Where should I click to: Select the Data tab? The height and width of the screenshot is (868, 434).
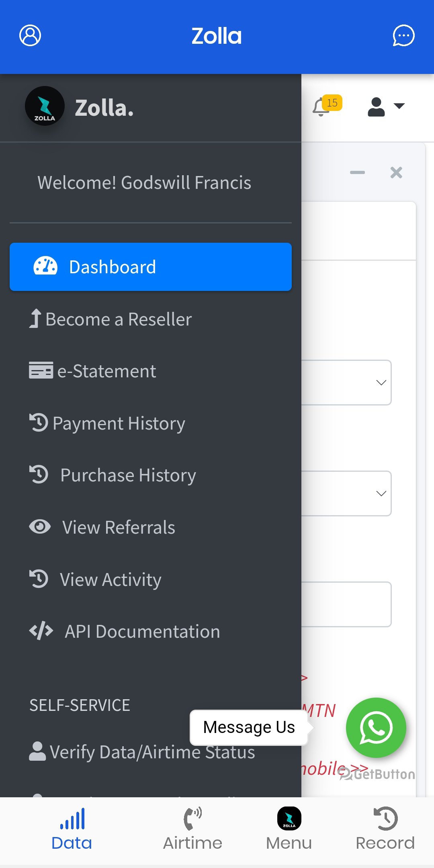tap(72, 829)
